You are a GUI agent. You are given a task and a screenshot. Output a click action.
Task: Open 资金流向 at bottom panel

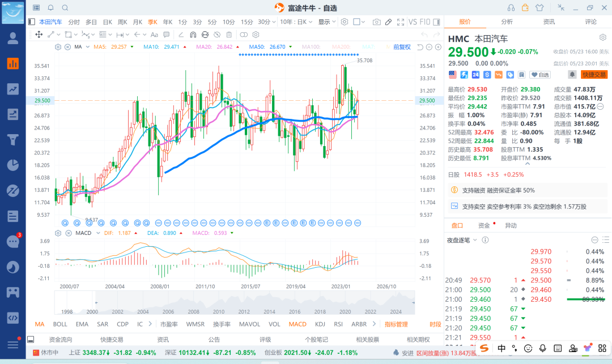[61, 340]
